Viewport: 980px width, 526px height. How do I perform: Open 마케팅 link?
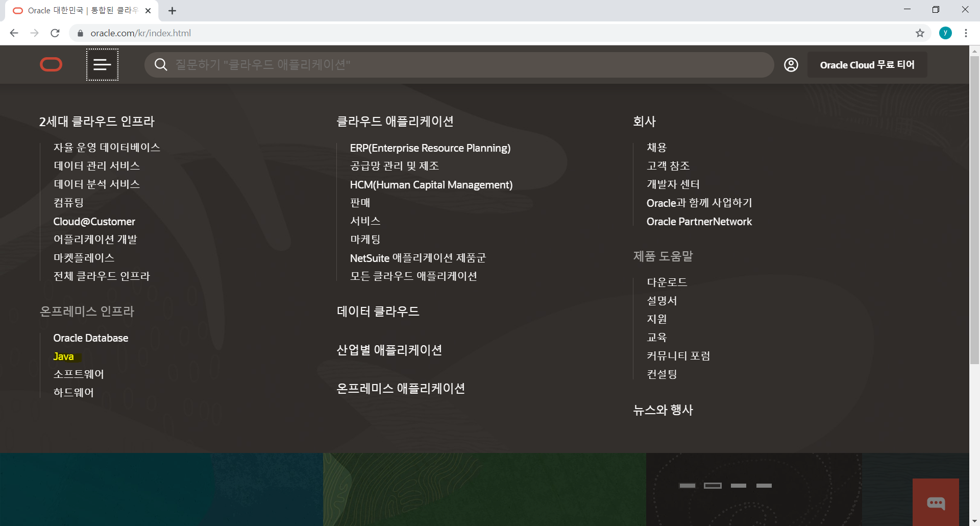point(365,240)
